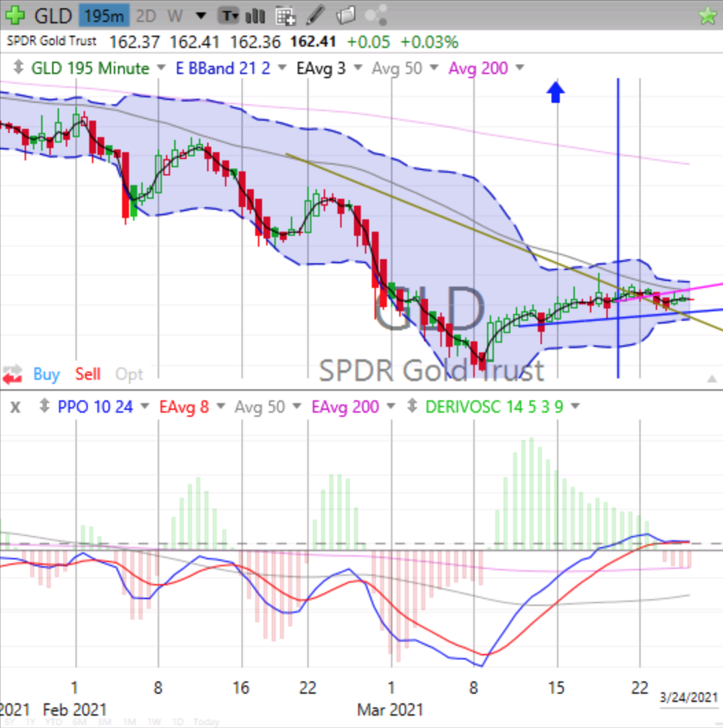Click the calendar grid icon in toolbar
This screenshot has height=728, width=723.
click(x=284, y=15)
